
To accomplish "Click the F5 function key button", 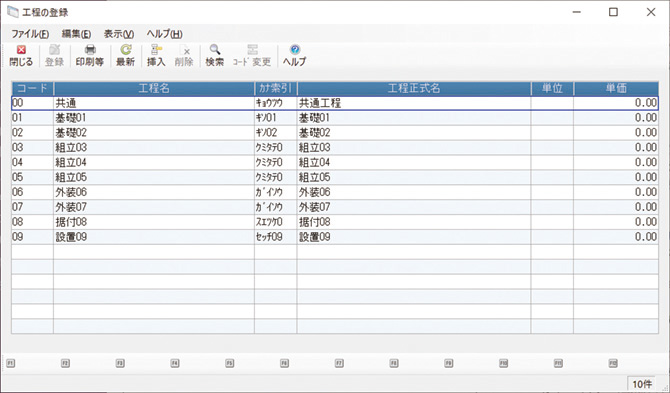I will coord(229,364).
